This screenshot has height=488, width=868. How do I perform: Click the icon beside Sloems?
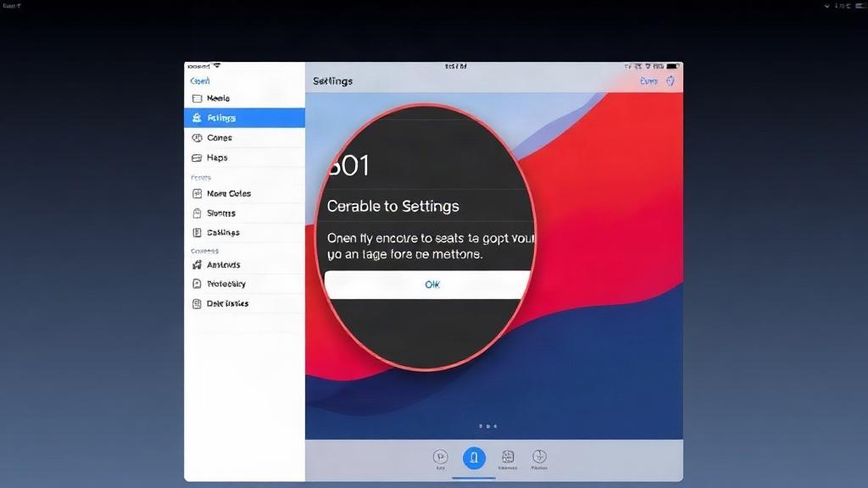[x=197, y=213]
